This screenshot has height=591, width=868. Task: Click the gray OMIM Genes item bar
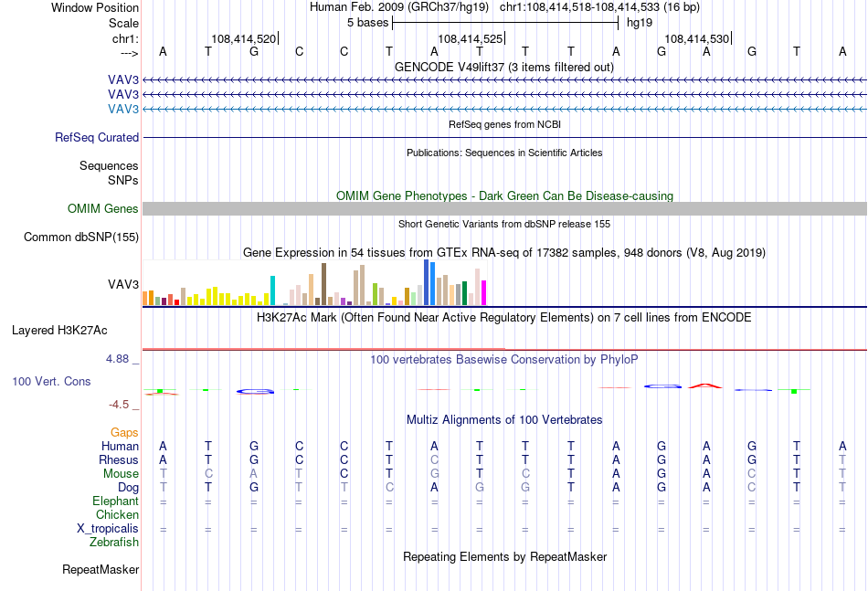click(x=505, y=208)
